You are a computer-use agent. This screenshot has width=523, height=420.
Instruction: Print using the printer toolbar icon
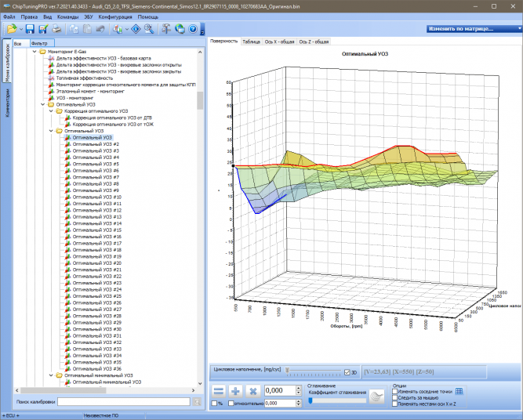(x=56, y=29)
